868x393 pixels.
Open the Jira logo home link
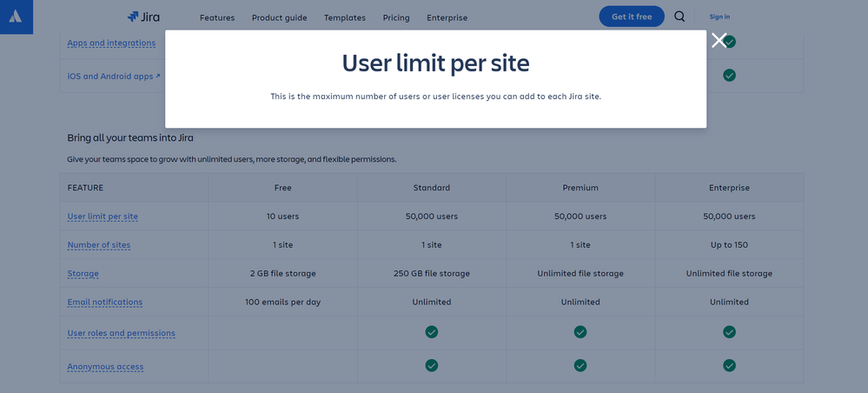(x=143, y=17)
